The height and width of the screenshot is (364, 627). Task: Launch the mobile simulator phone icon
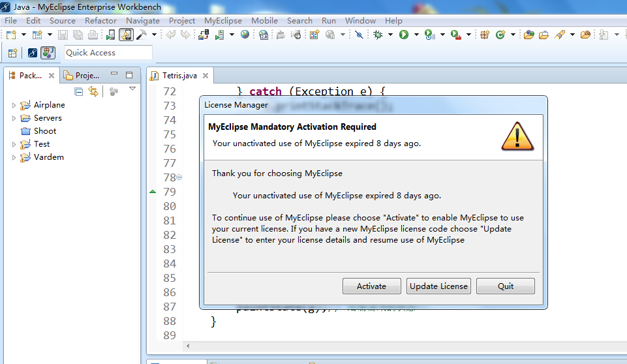tap(111, 35)
